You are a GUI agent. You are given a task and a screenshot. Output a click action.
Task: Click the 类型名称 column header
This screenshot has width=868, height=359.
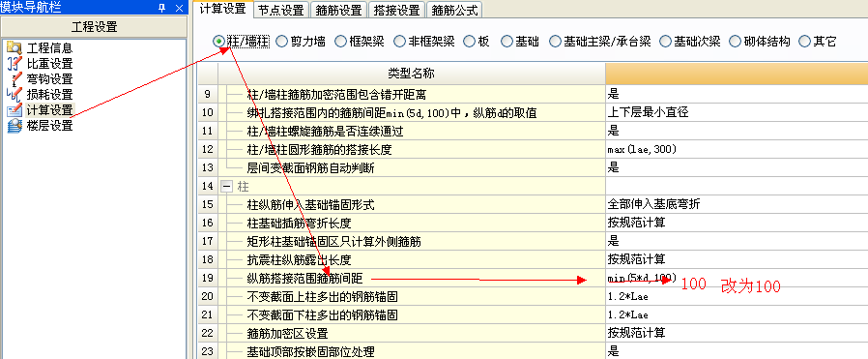point(412,74)
